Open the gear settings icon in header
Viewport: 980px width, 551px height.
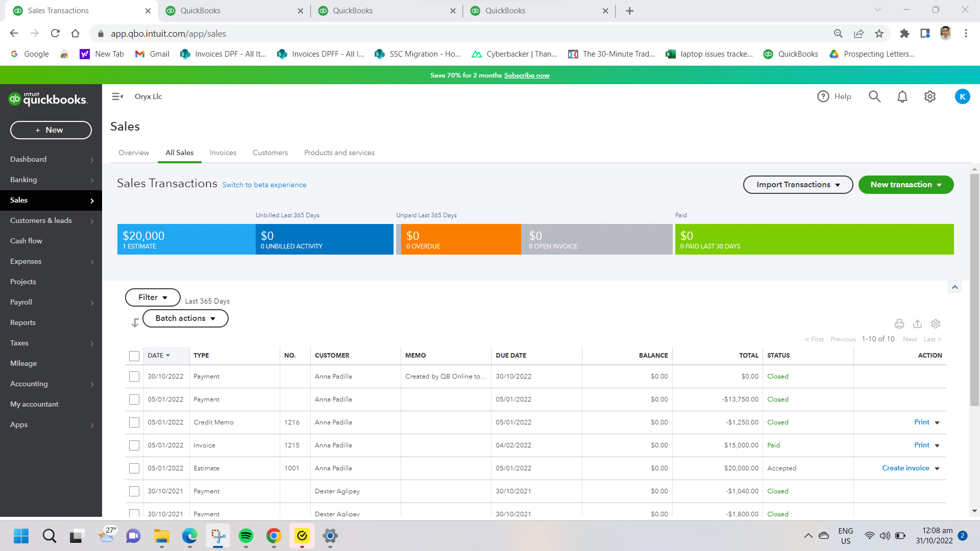[929, 96]
